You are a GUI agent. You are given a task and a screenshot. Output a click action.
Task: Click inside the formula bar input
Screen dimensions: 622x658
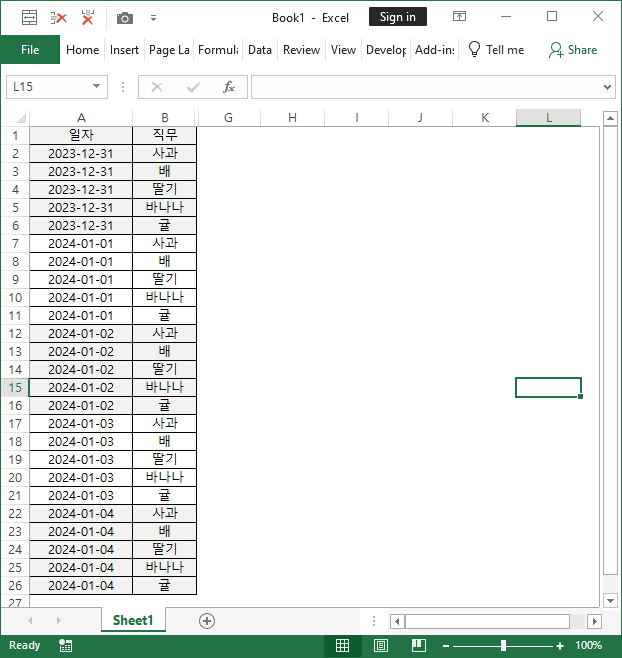(426, 87)
